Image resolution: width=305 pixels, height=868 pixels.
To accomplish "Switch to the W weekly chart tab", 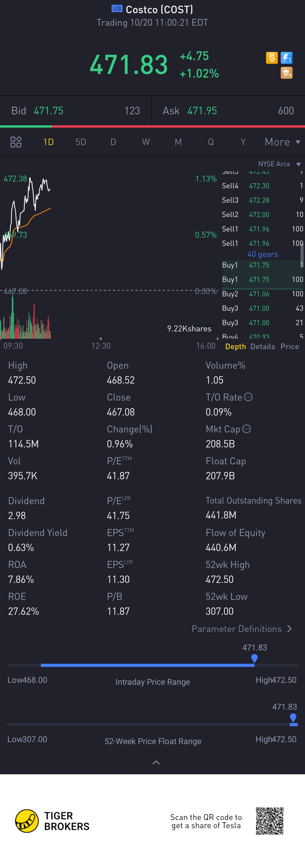I will point(146,142).
